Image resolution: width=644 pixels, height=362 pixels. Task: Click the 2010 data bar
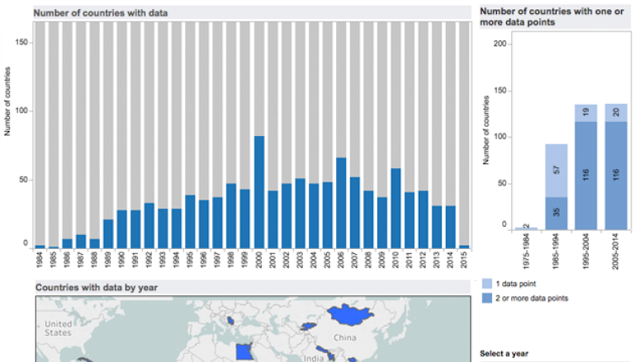click(395, 208)
